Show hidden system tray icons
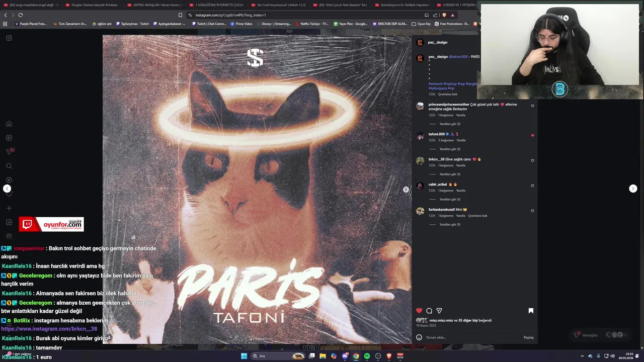This screenshot has width=644, height=362. tap(582, 356)
